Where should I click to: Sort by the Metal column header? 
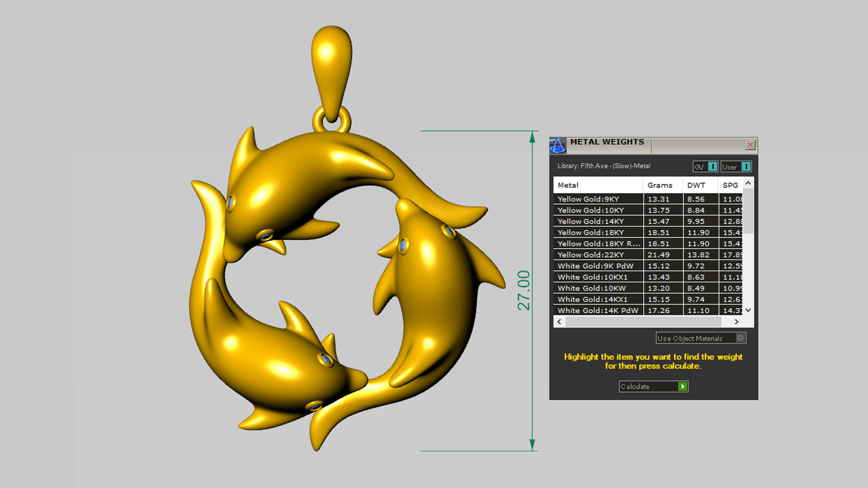(x=598, y=185)
